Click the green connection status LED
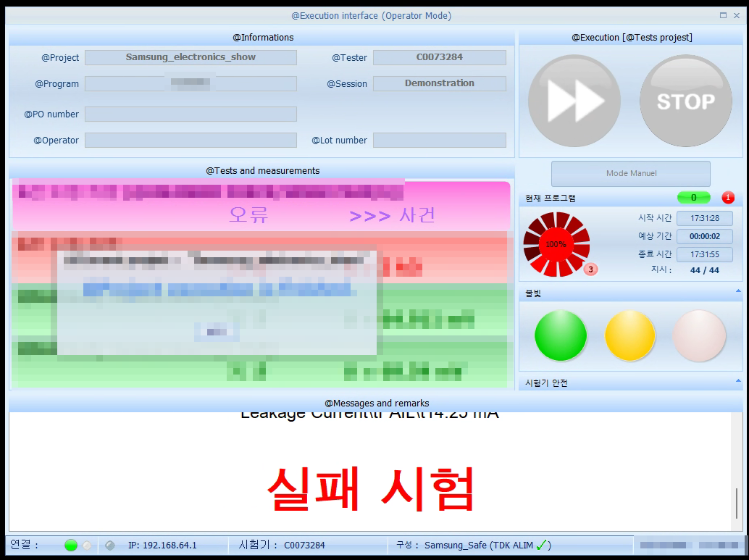The width and height of the screenshot is (749, 560). pyautogui.click(x=70, y=546)
